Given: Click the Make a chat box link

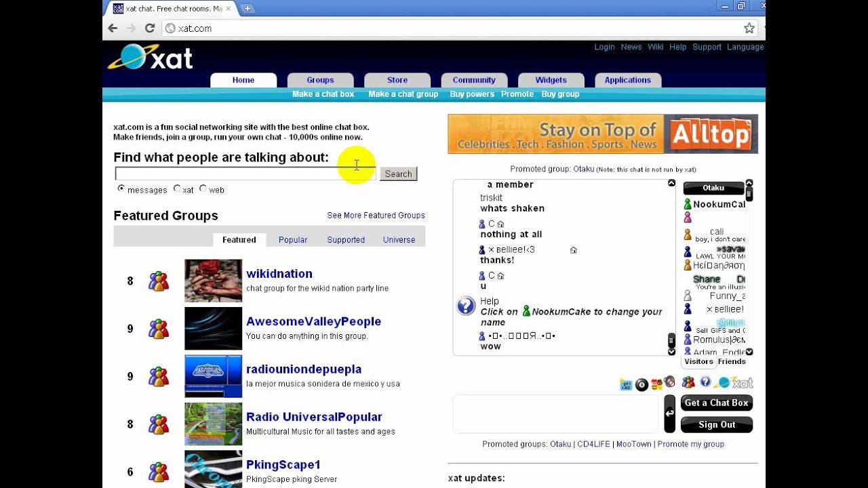Looking at the screenshot, I should click(x=323, y=94).
